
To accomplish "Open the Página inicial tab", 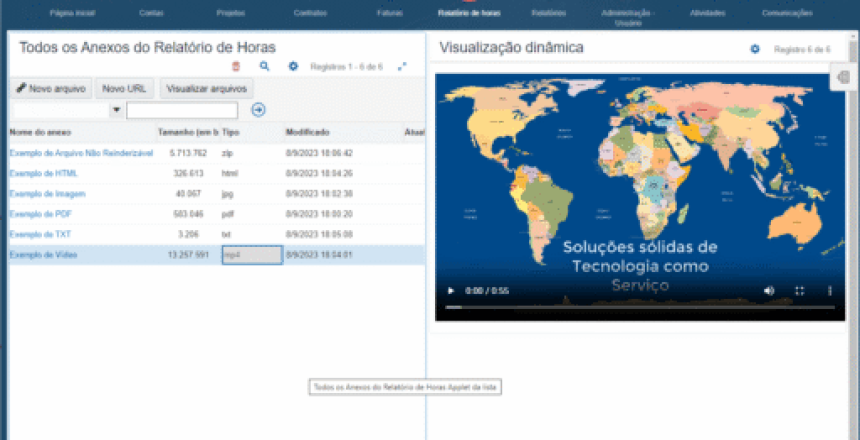I will tap(72, 13).
